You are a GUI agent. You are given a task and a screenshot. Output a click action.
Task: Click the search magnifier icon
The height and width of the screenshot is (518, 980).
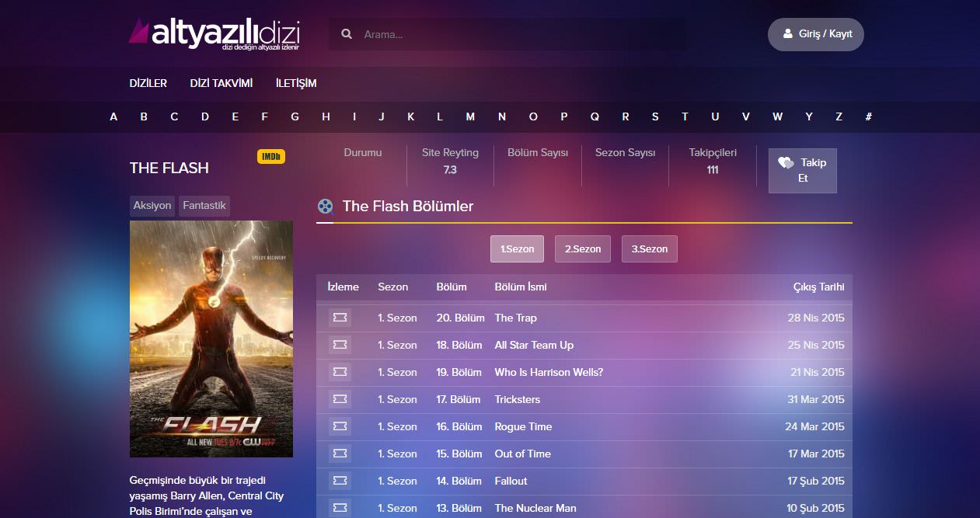pyautogui.click(x=347, y=34)
